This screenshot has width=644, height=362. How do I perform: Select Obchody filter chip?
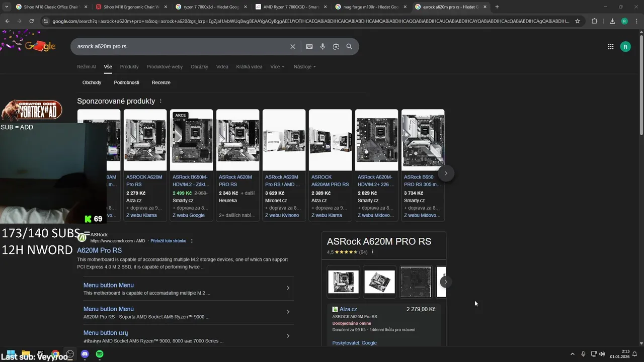(x=92, y=82)
